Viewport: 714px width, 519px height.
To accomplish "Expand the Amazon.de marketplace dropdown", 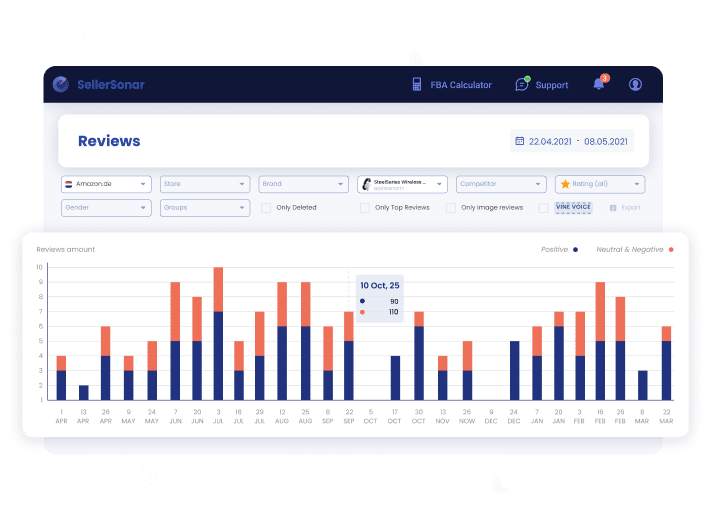I will (x=106, y=184).
